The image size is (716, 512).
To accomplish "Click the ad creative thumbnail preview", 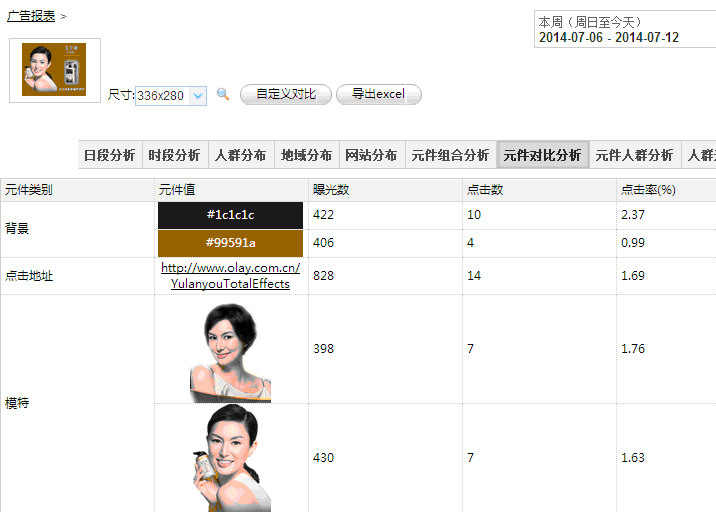I will click(54, 70).
